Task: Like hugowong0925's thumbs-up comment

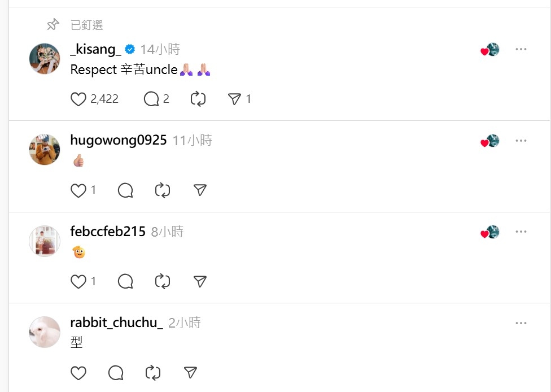Action: point(78,191)
